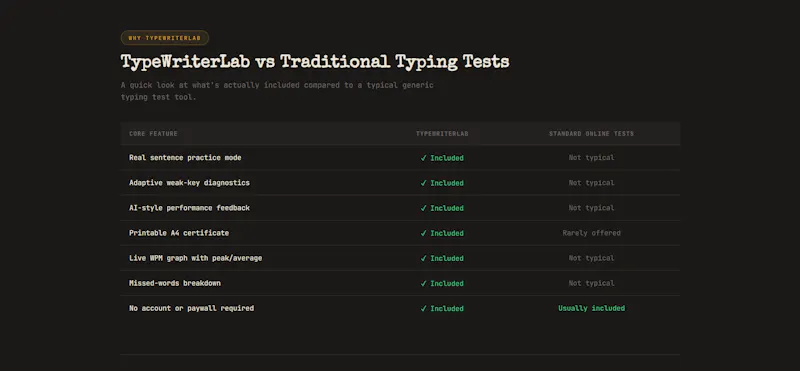Select the Missed-words breakdown row label
Screen dimensions: 800x371
[x=175, y=283]
